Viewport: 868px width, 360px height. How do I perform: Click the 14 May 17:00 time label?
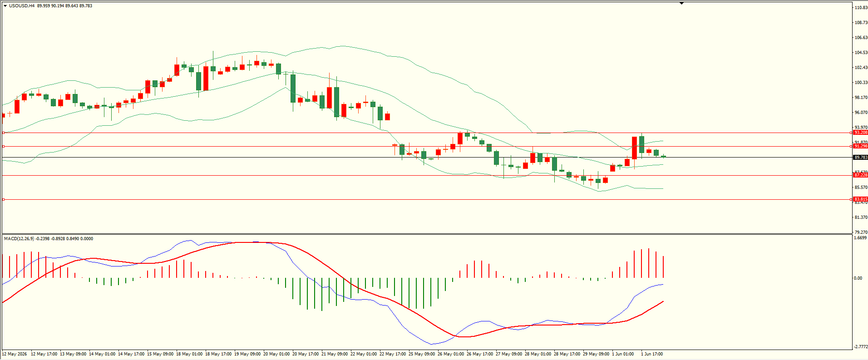tap(131, 354)
